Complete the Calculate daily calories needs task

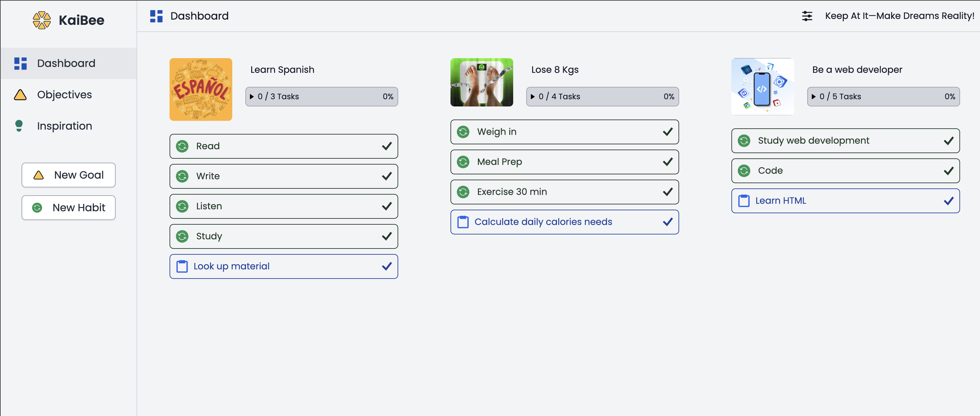point(667,222)
